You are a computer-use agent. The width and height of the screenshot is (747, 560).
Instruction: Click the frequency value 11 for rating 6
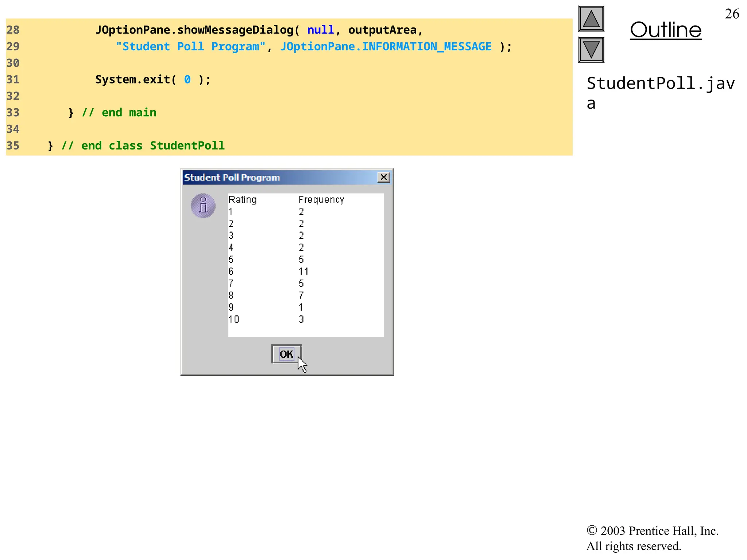click(303, 272)
